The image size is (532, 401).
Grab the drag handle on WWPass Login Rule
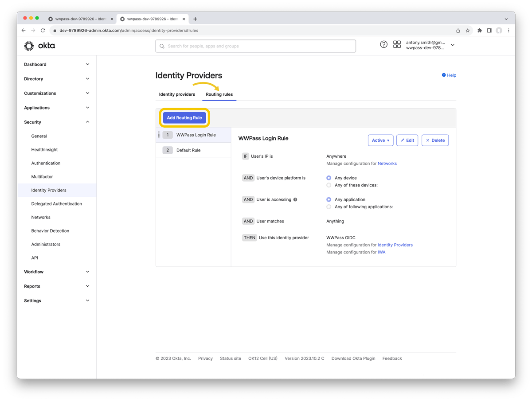(159, 135)
